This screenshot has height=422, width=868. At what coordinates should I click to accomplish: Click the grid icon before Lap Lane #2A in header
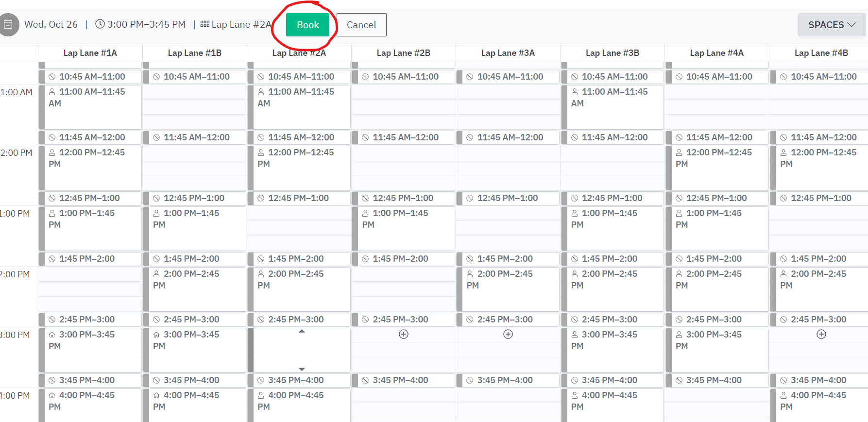[205, 24]
